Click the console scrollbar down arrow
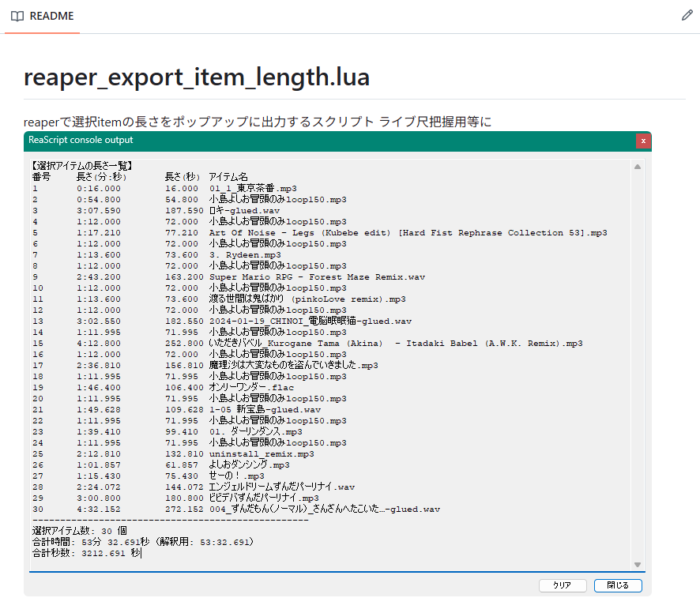The image size is (700, 613). [638, 564]
